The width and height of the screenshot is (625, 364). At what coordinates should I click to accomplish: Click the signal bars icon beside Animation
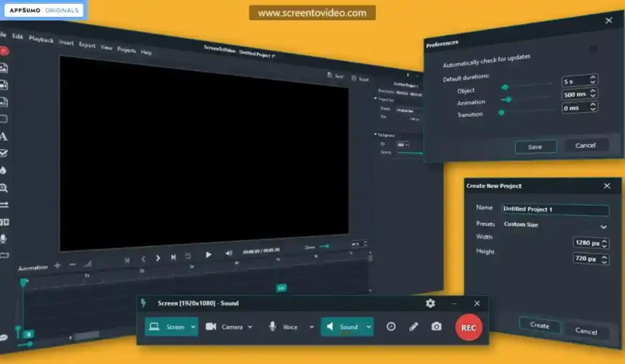87,263
